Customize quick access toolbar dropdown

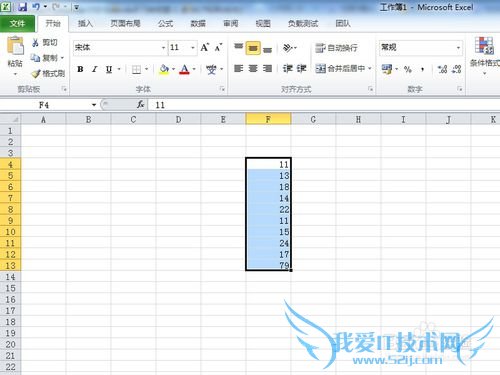76,7
